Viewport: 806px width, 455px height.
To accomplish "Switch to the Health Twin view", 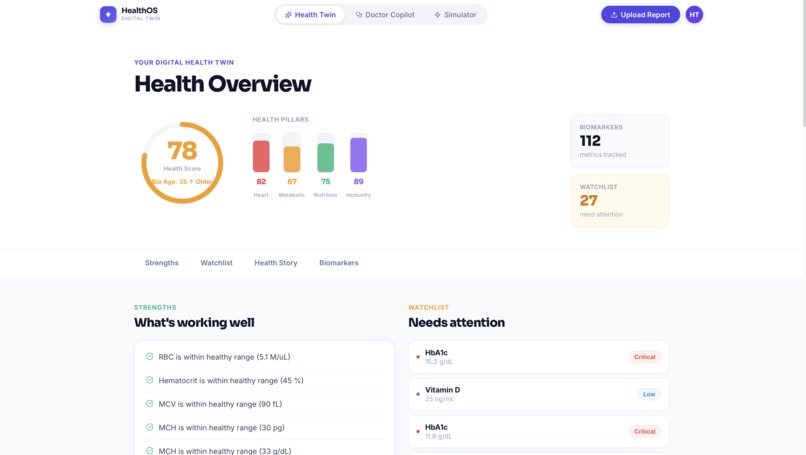I will 310,15.
